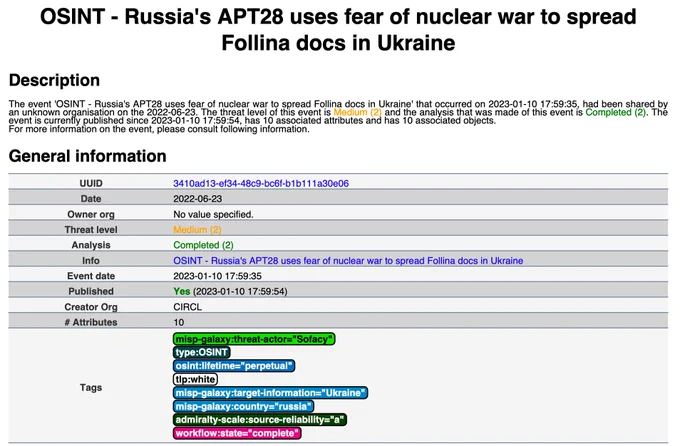The image size is (680, 446).
Task: Click the Published value Yes (2023-01-10 17:59:54)
Action: pos(230,292)
